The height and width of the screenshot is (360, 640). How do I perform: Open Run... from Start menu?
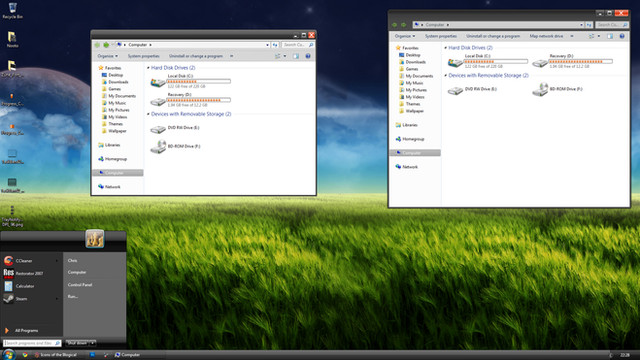(x=73, y=296)
